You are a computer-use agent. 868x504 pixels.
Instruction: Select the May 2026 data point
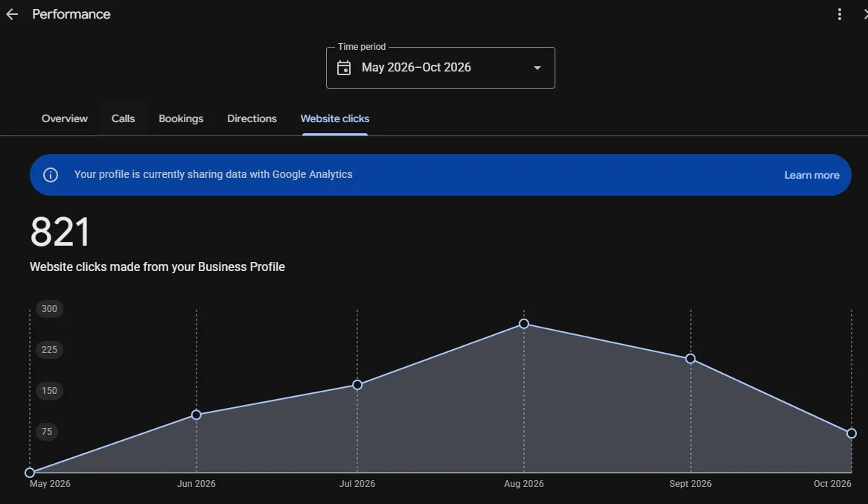(x=30, y=473)
